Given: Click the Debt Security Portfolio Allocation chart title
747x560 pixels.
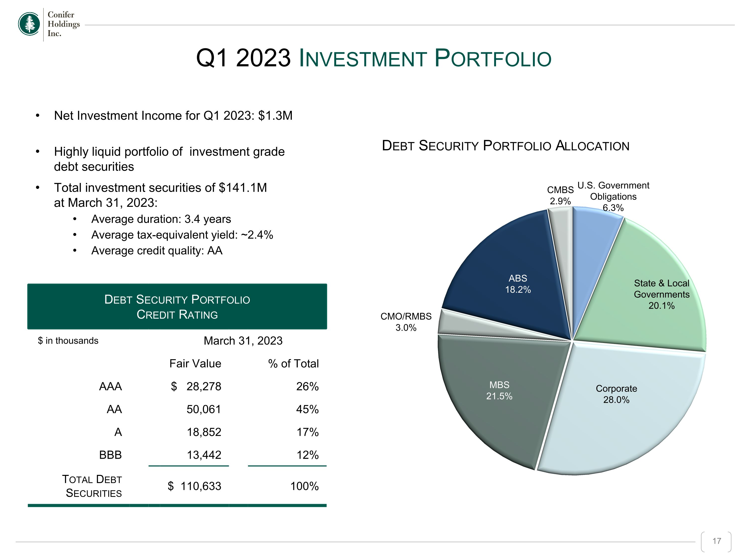Looking at the screenshot, I should [x=505, y=146].
